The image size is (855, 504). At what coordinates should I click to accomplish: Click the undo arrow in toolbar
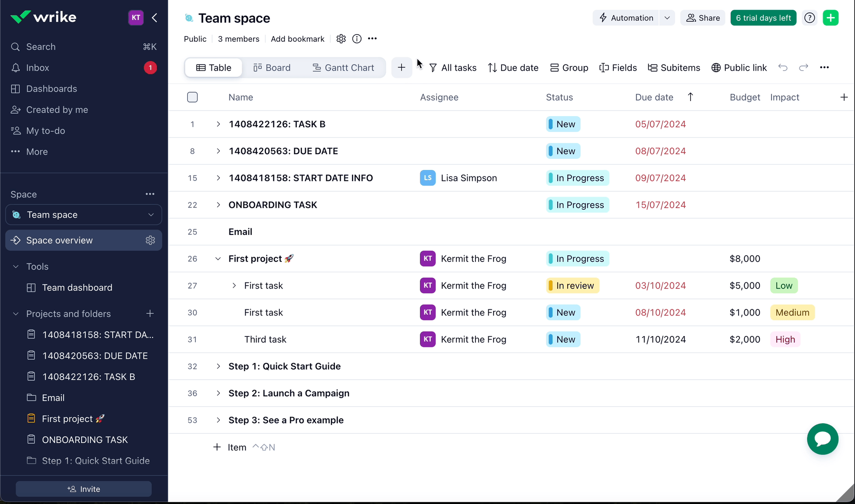(783, 68)
